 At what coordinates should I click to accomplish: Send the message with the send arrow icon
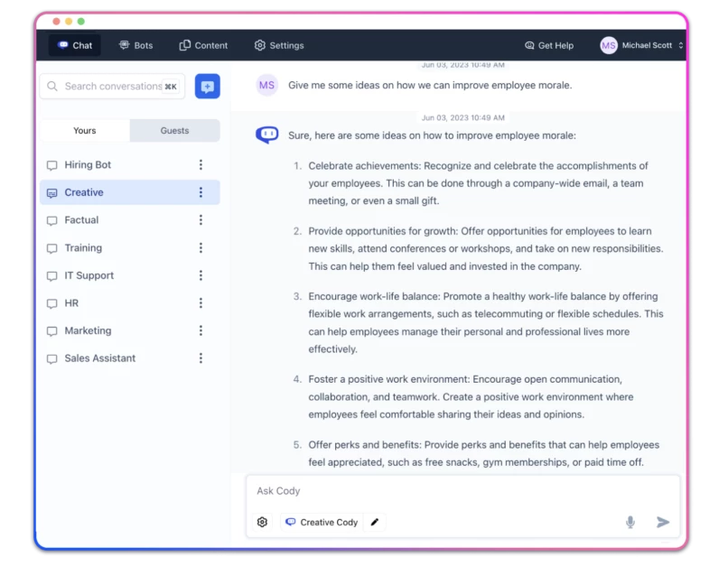660,521
